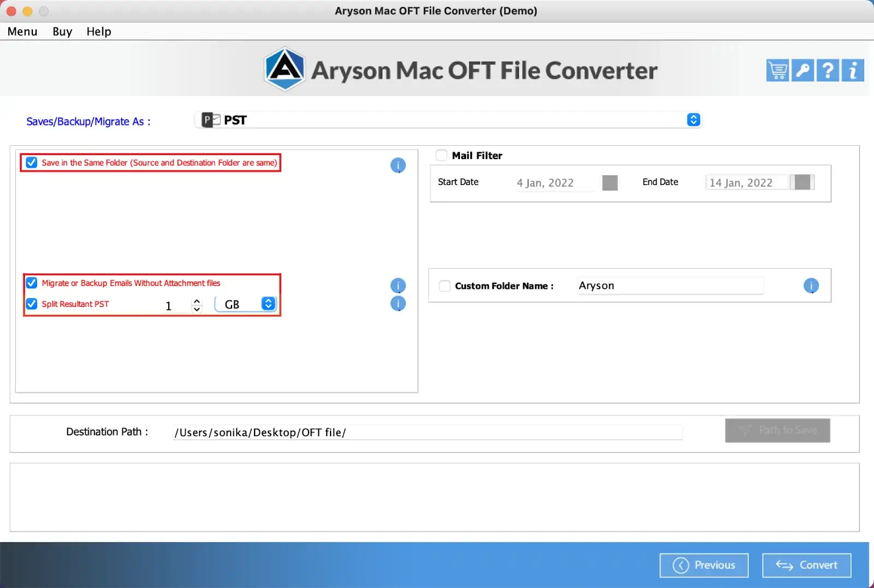The image size is (874, 588).
Task: Click the Saves/Backup/Migrate As label
Action: point(88,122)
